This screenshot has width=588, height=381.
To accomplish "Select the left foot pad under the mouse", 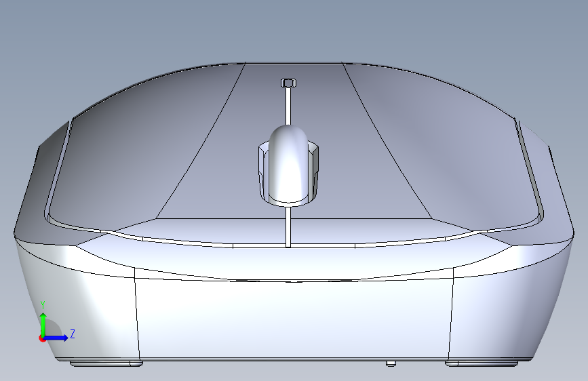I will point(106,363).
